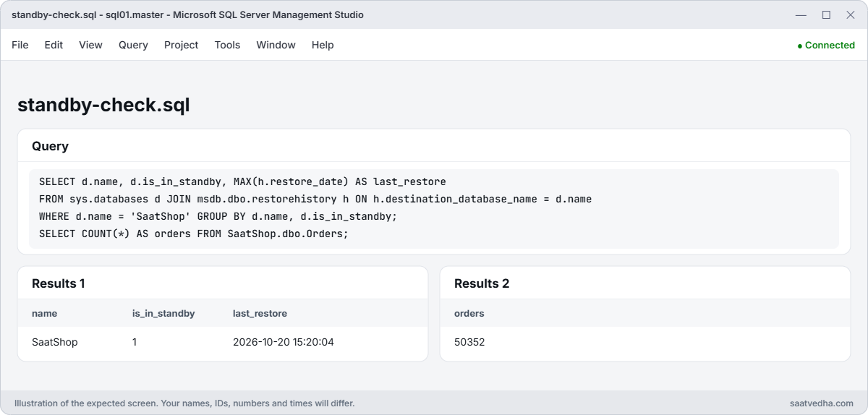Viewport: 868px width, 415px height.
Task: Click the standby-check.sql page heading
Action: [x=103, y=105]
